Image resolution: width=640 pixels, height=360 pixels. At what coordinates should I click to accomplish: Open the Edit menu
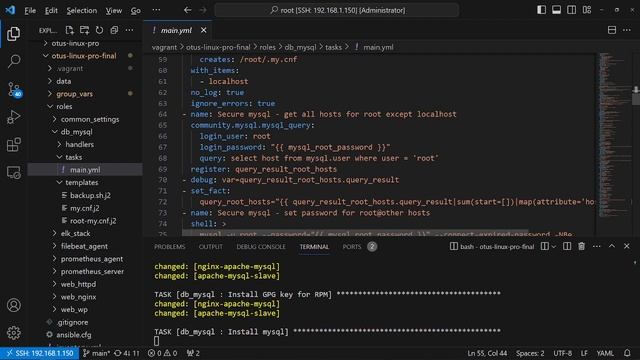pyautogui.click(x=51, y=10)
